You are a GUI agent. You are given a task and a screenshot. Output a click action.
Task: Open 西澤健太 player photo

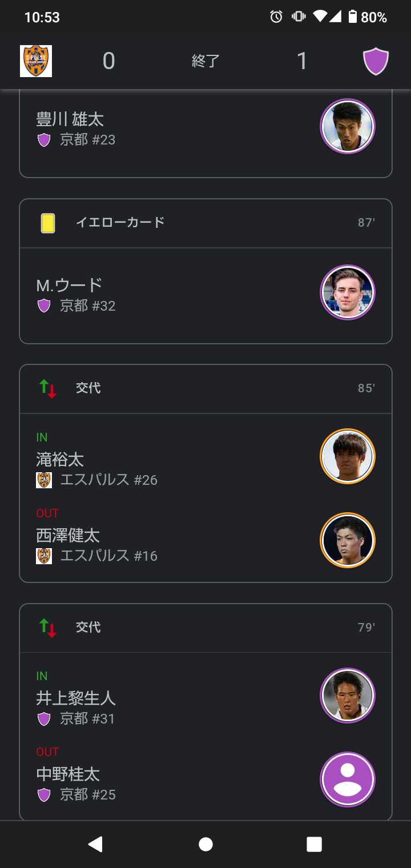tap(347, 540)
